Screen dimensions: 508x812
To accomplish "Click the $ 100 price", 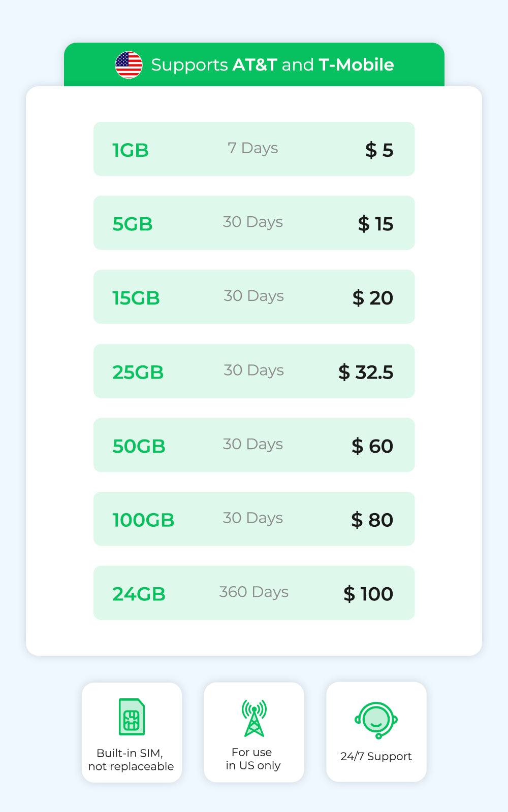I will coord(368,594).
